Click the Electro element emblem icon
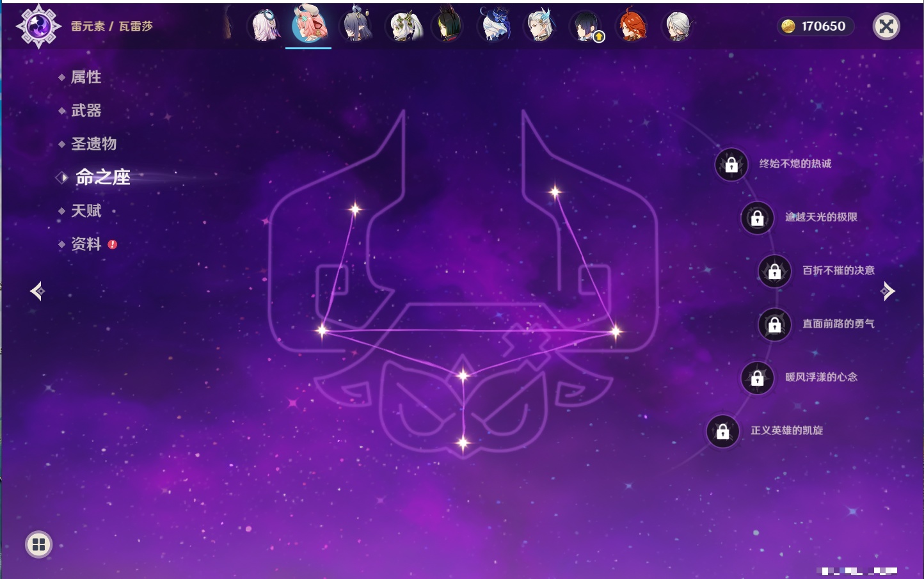This screenshot has height=579, width=924. (x=38, y=26)
